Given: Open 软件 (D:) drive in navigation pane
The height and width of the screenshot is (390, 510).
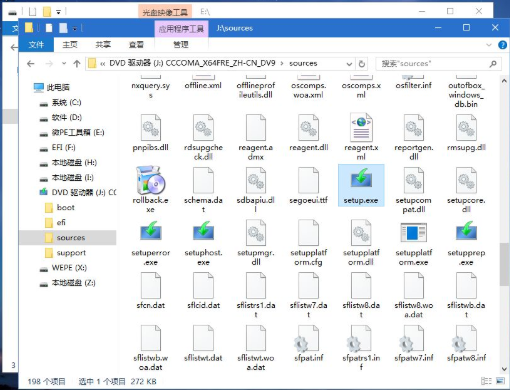Looking at the screenshot, I should (x=60, y=117).
